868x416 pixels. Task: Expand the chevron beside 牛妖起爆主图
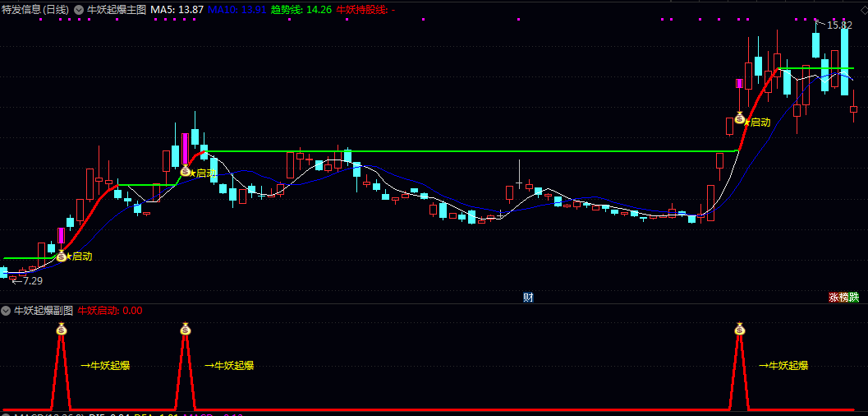79,9
